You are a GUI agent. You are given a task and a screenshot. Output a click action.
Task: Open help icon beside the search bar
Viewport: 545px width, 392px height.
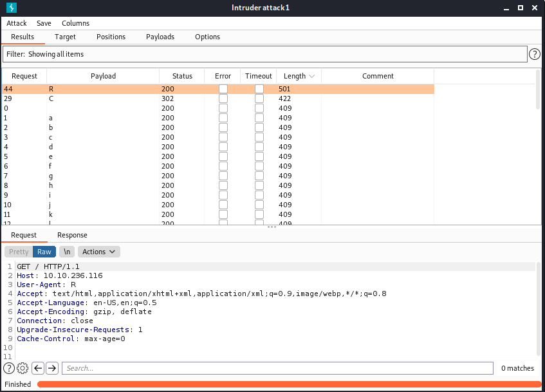[x=9, y=368]
